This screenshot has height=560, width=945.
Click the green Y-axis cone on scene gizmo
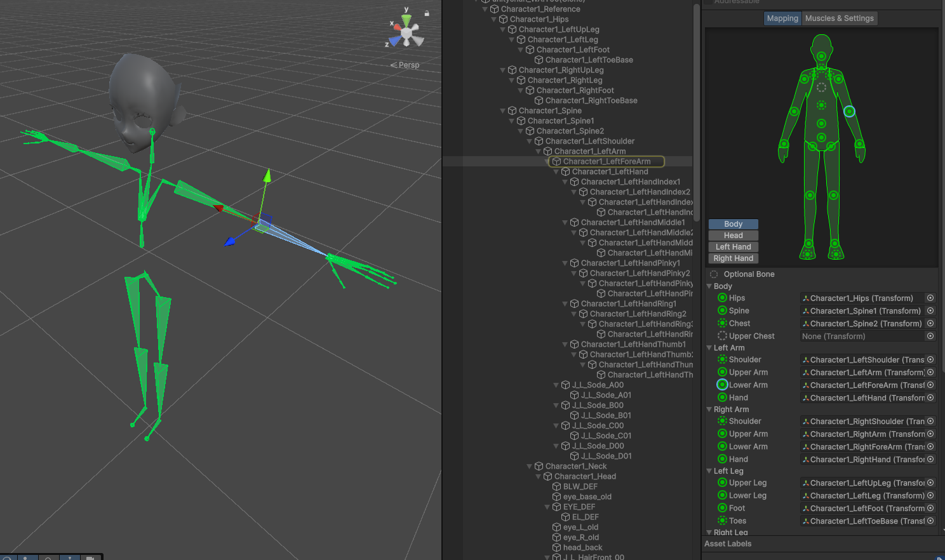click(x=406, y=18)
